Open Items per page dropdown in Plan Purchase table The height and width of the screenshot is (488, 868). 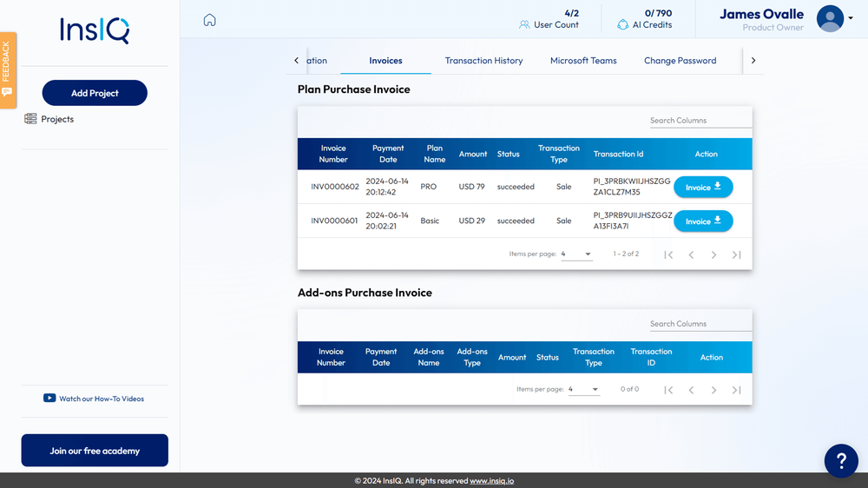[x=576, y=254]
